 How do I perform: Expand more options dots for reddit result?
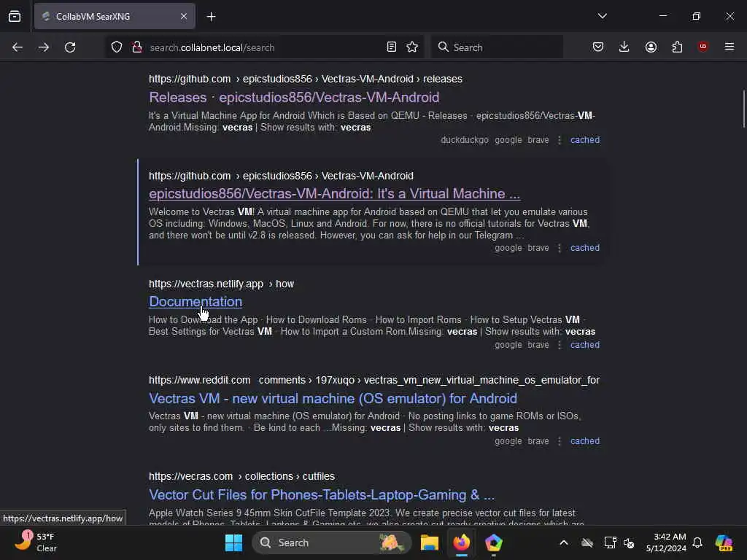pos(560,441)
